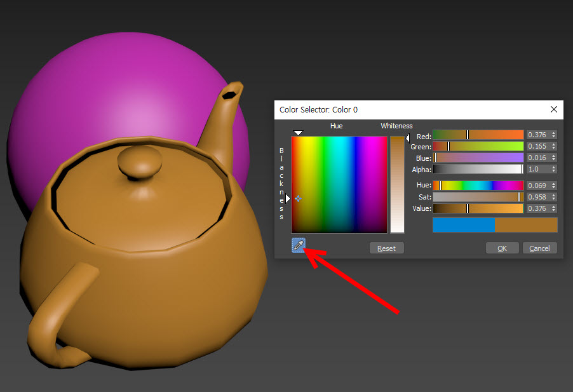The image size is (573, 392).
Task: Click the Hue pointer triangle above the palette
Action: click(298, 133)
